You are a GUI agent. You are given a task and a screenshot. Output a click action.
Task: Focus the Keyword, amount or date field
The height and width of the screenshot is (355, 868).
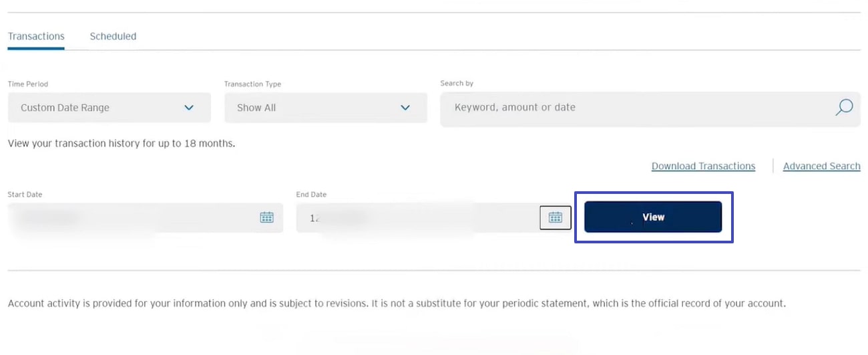coord(634,107)
